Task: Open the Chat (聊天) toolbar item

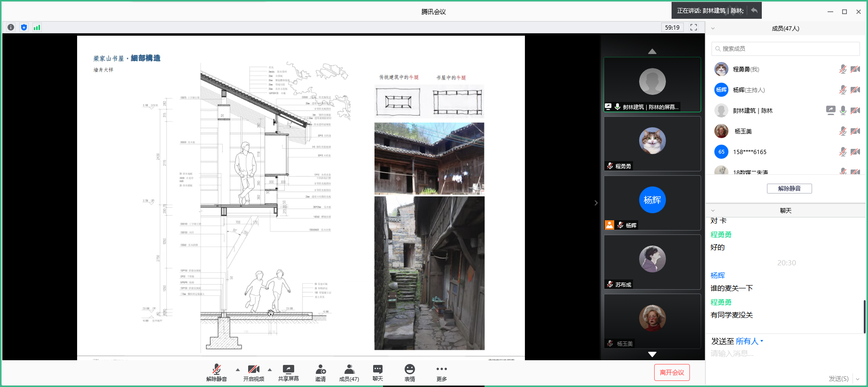Action: point(378,373)
